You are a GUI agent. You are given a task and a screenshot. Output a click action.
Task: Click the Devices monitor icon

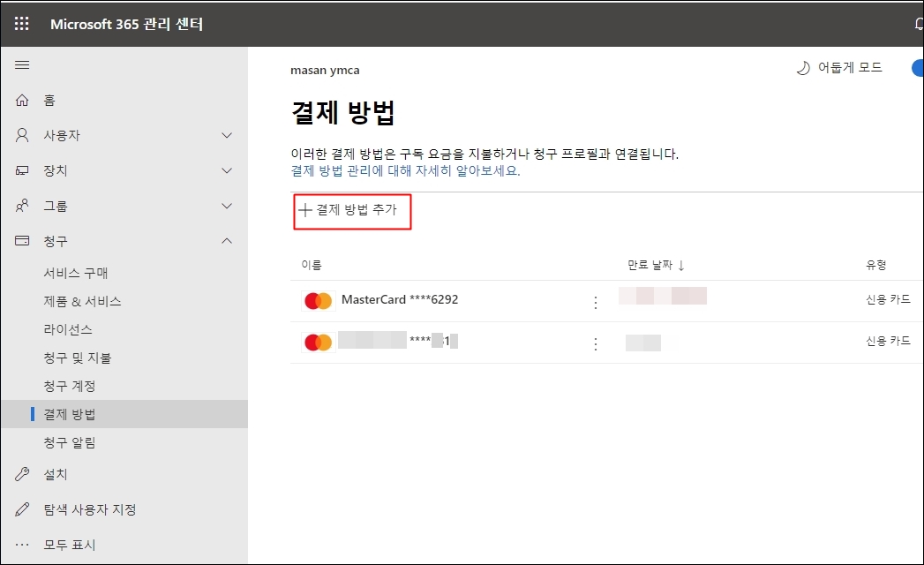[x=22, y=170]
